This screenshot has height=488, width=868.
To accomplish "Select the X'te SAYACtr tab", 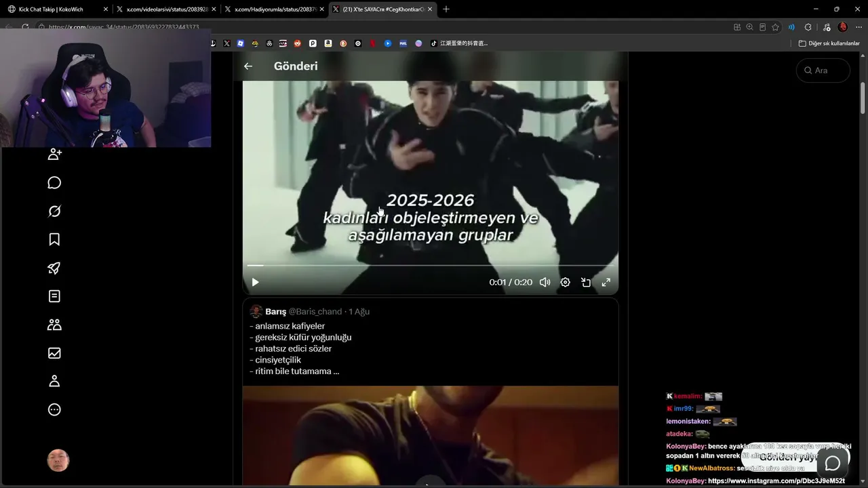I will click(383, 9).
